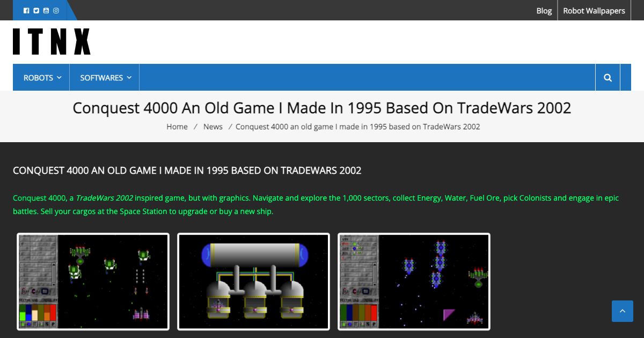View the spaceship battle screenshot

tap(93, 281)
